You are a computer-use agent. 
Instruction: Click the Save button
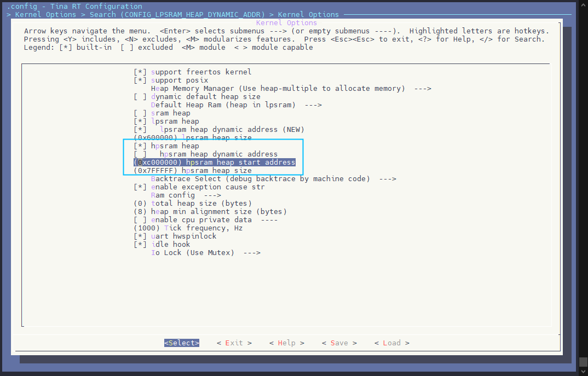tap(339, 343)
